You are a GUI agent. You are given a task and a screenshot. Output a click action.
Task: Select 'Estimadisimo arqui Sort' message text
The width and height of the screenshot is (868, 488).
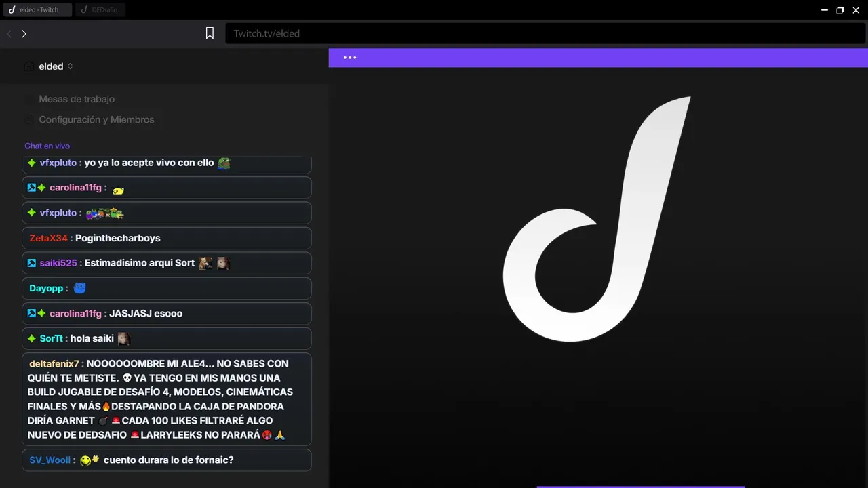click(140, 263)
